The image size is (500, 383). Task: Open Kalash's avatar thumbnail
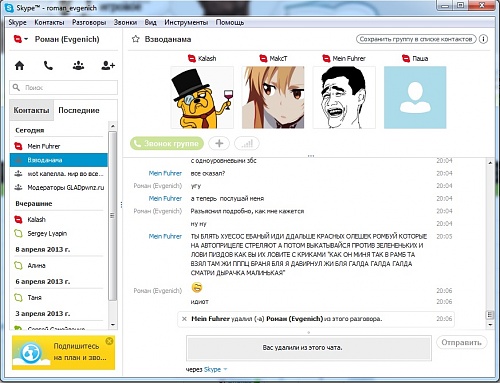(x=202, y=97)
